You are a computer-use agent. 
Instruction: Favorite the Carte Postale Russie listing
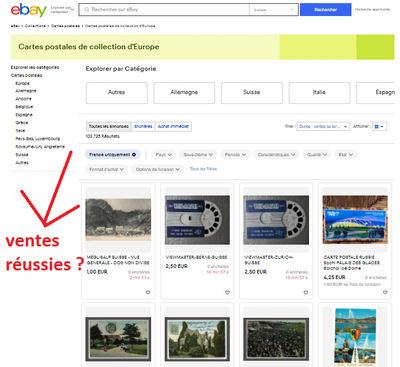tap(385, 292)
